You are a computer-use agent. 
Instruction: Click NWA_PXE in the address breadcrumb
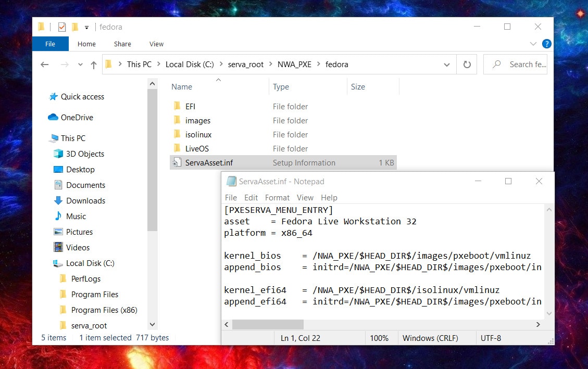pyautogui.click(x=294, y=65)
